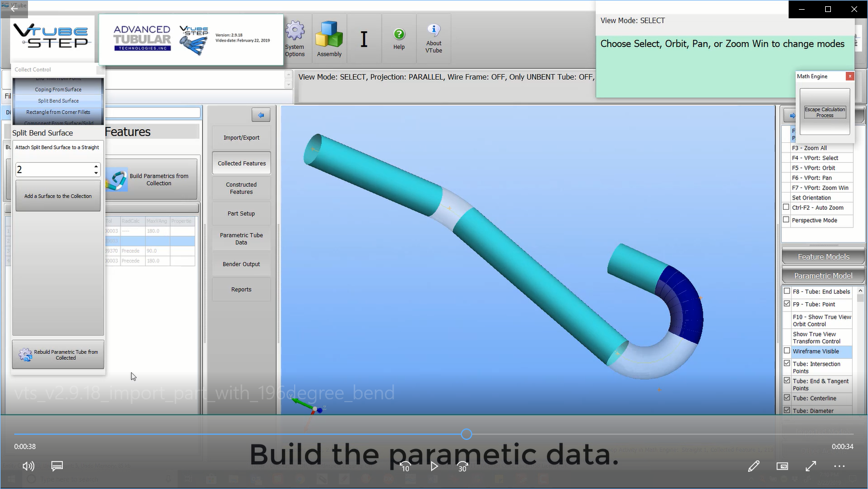The image size is (868, 489).
Task: Skip forward 30 seconds
Action: tap(463, 466)
